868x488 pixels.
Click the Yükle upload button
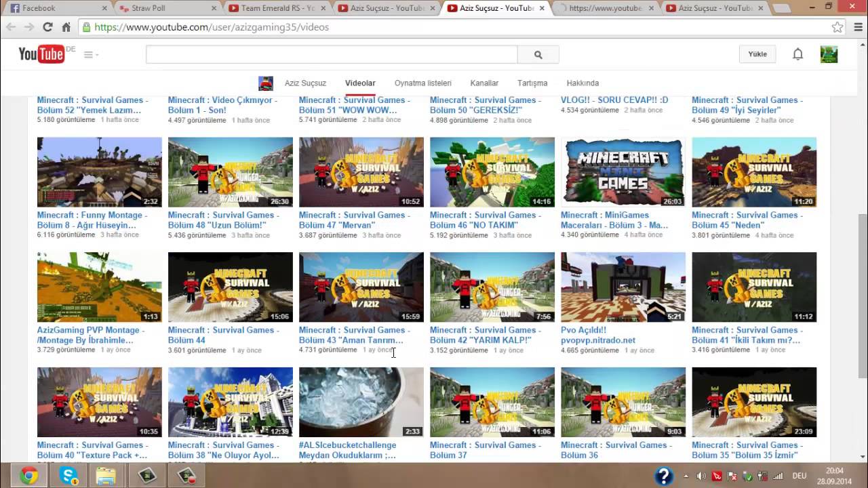757,54
